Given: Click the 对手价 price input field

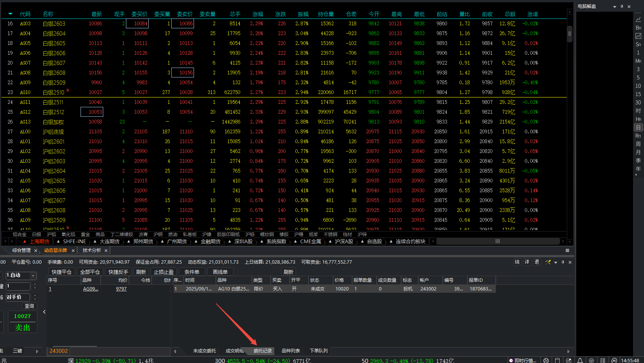Looking at the screenshot, I should pos(17,297).
